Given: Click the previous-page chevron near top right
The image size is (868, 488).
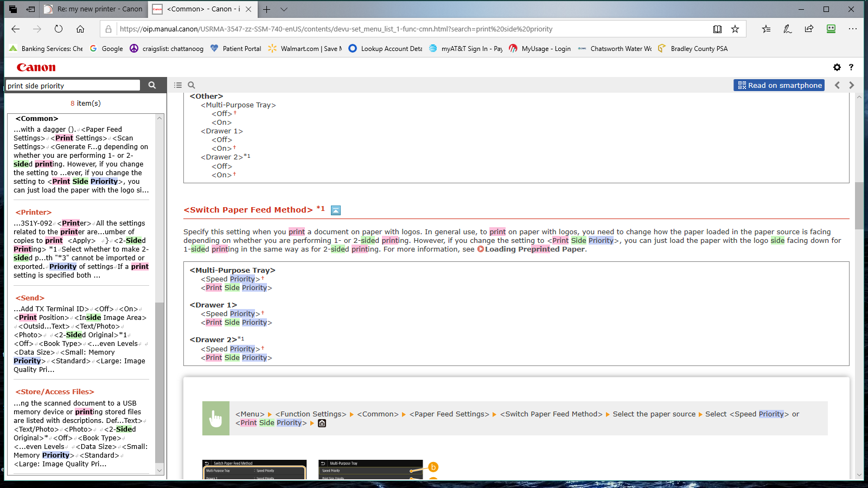Looking at the screenshot, I should (837, 85).
